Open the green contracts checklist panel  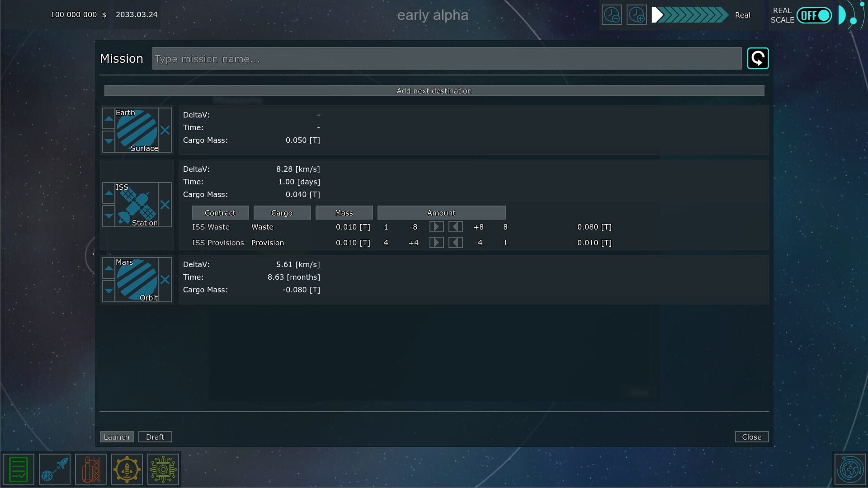point(19,469)
